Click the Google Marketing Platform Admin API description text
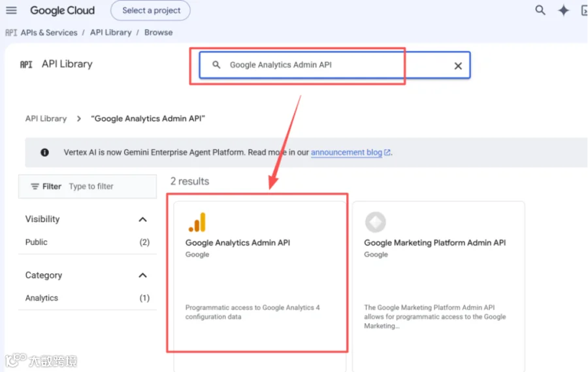 435,317
